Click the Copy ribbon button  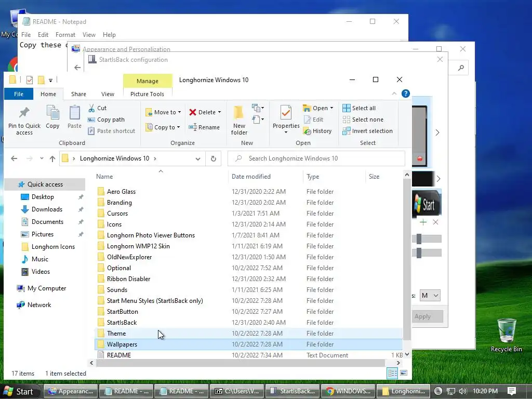coord(52,117)
